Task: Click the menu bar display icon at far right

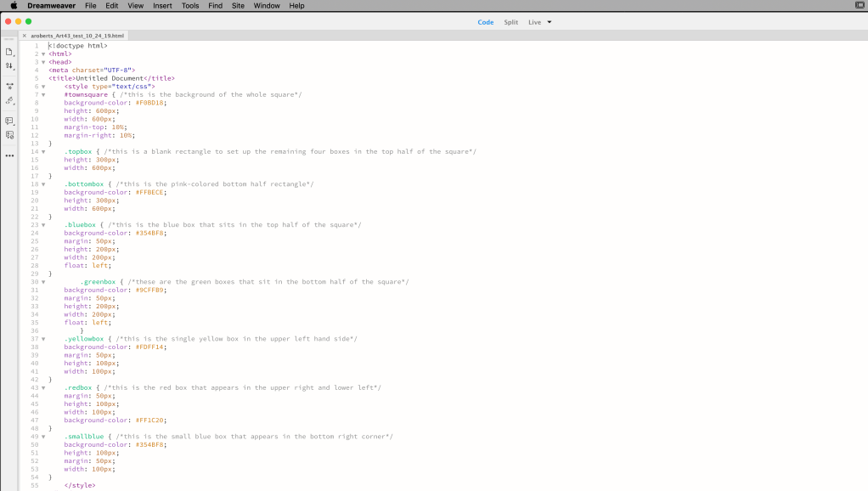Action: tap(859, 6)
